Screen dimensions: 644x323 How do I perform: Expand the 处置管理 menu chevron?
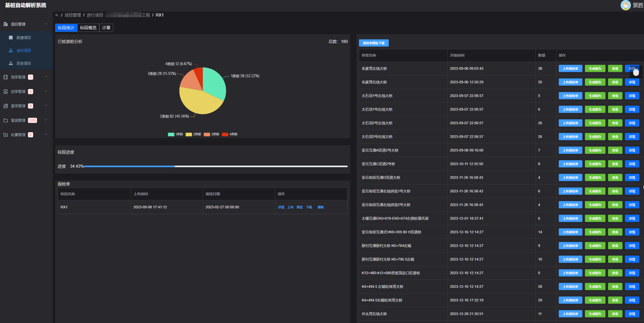(46, 135)
